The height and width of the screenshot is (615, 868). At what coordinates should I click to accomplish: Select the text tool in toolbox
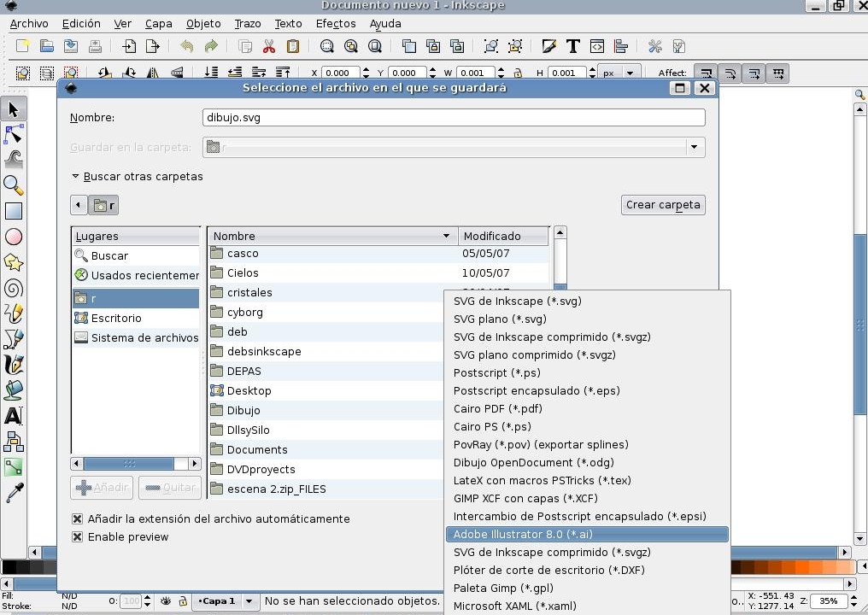pyautogui.click(x=14, y=416)
